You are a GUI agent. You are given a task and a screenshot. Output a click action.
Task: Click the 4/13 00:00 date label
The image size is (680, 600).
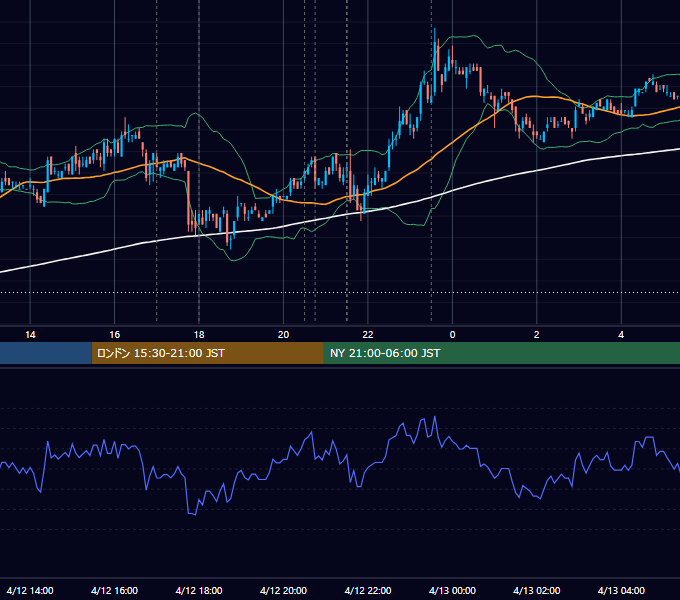(452, 590)
